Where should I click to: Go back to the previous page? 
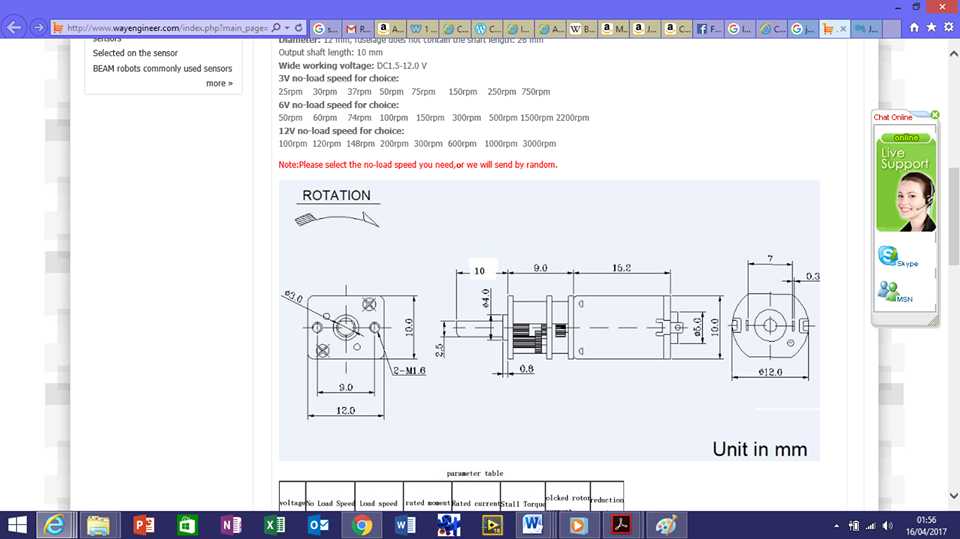tap(13, 28)
